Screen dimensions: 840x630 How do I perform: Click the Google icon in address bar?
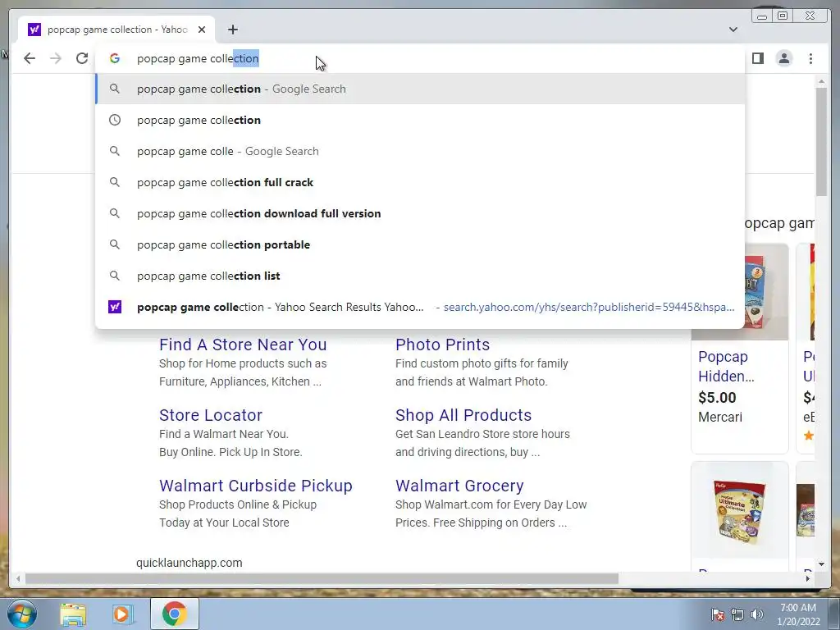coord(115,58)
